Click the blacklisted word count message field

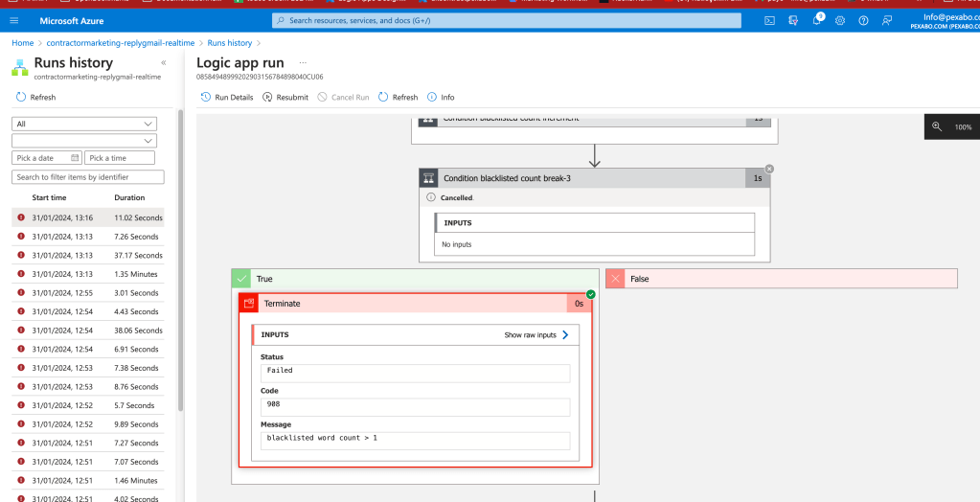[x=415, y=441]
